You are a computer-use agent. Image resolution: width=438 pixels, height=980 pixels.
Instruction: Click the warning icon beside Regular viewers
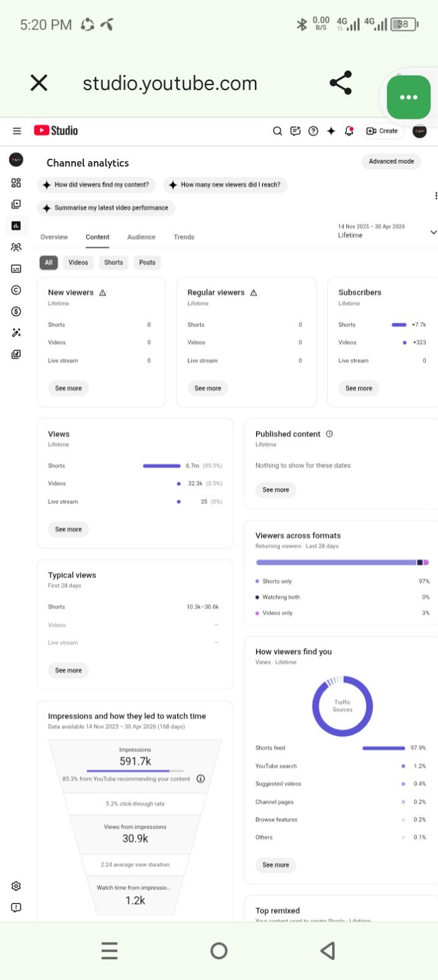(254, 293)
